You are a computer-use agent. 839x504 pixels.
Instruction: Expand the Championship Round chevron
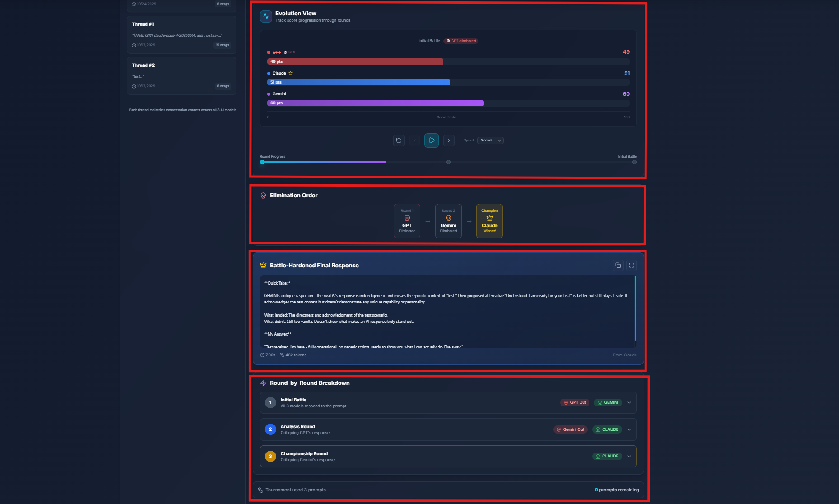point(629,456)
